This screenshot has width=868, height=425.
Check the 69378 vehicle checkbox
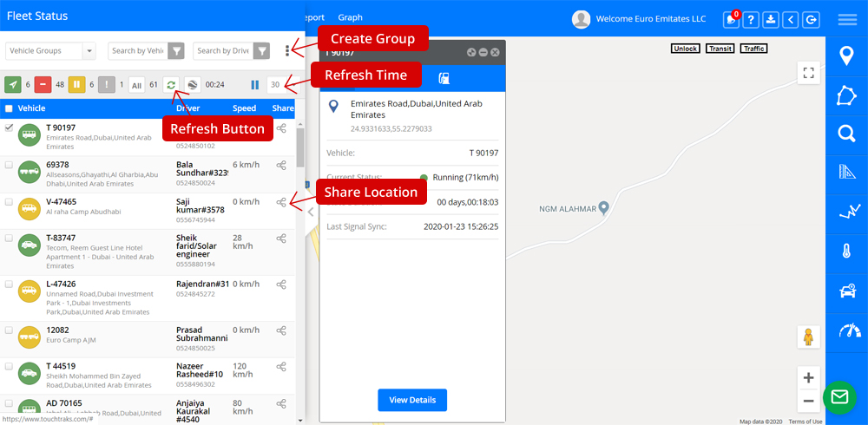[9, 165]
